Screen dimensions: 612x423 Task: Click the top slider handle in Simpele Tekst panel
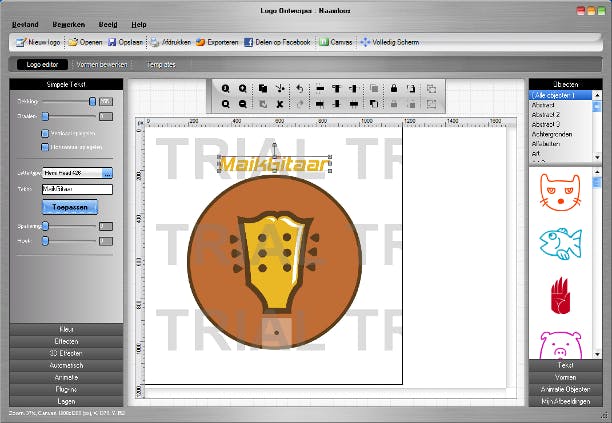tap(92, 101)
